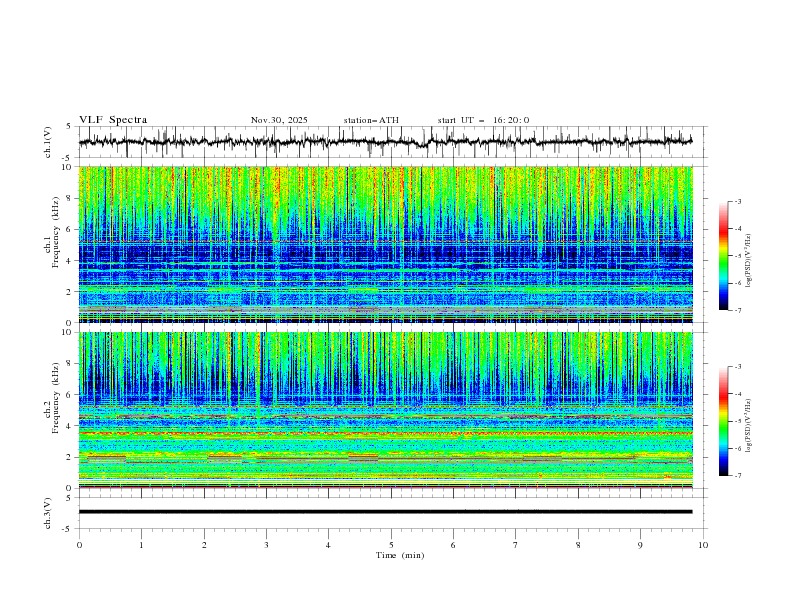Select the ch.1 "Frequency (kHz)" axis title

point(55,232)
